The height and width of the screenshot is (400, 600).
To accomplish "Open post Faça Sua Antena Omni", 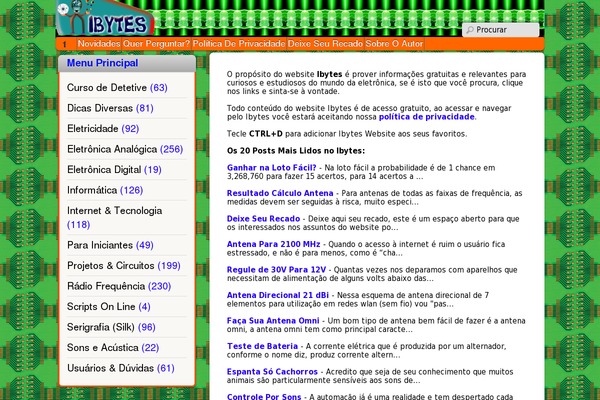I will (x=273, y=321).
